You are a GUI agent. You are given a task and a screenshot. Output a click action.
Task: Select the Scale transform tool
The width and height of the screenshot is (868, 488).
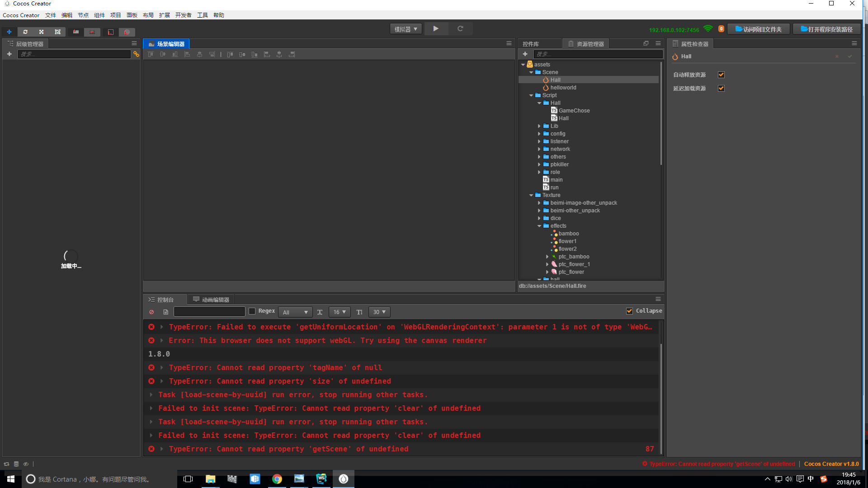pos(41,32)
